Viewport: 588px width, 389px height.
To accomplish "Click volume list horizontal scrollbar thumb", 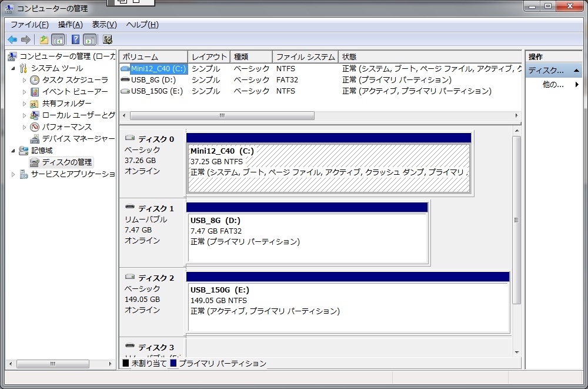I will tap(222, 116).
